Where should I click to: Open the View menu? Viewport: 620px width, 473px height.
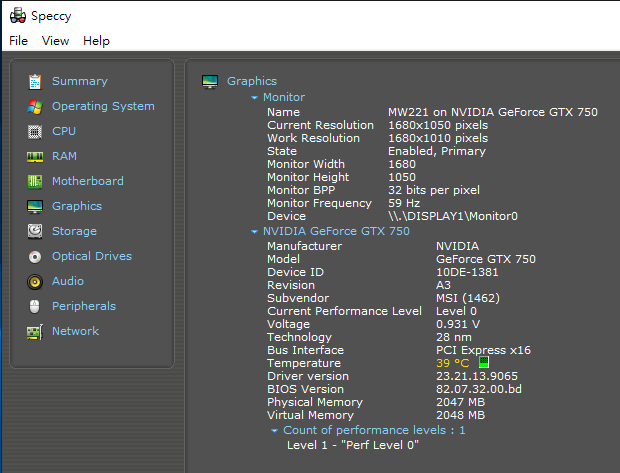click(x=55, y=41)
